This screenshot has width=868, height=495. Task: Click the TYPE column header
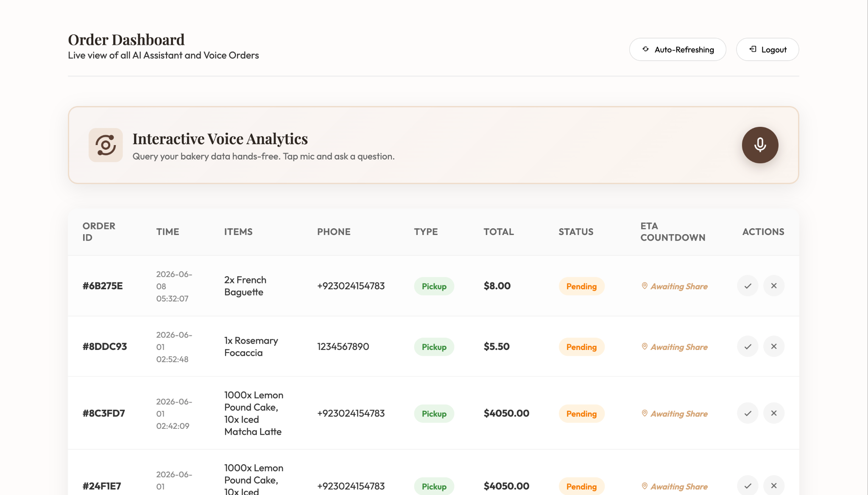[426, 232]
